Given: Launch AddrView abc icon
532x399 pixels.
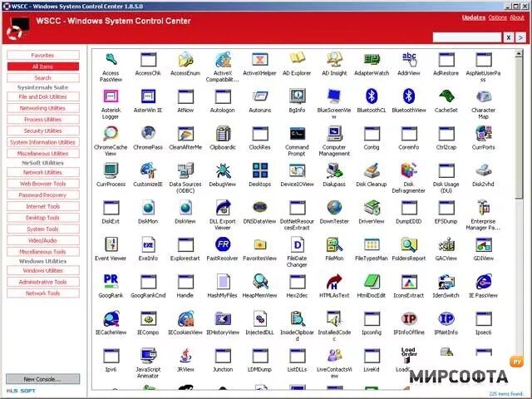Looking at the screenshot, I should (x=409, y=60).
